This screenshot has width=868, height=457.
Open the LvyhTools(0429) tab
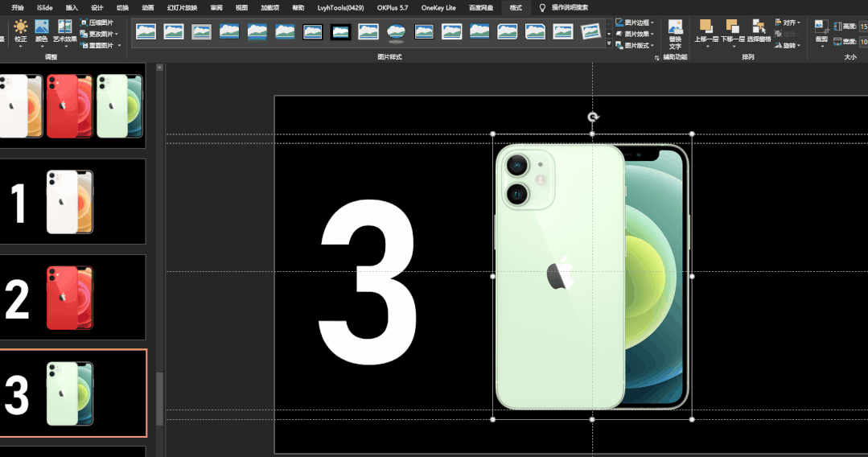340,8
